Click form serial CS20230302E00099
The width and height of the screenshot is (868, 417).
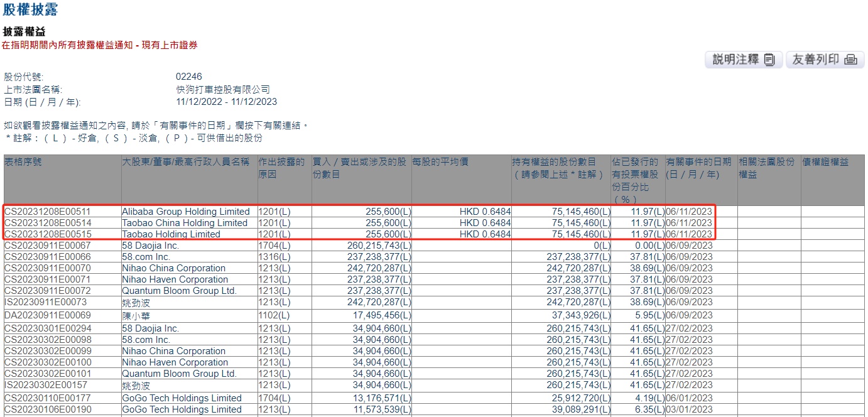pos(48,351)
